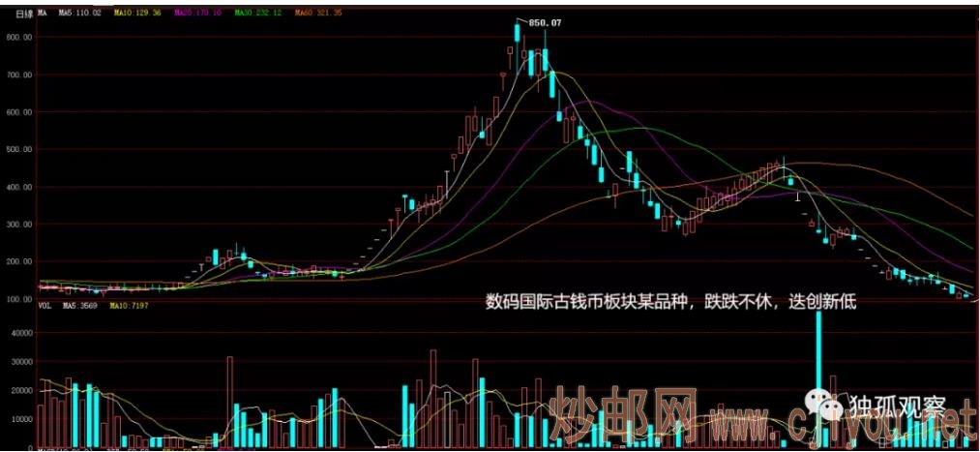980x452 pixels.
Task: Open the VOL indicator label
Action: 45,307
